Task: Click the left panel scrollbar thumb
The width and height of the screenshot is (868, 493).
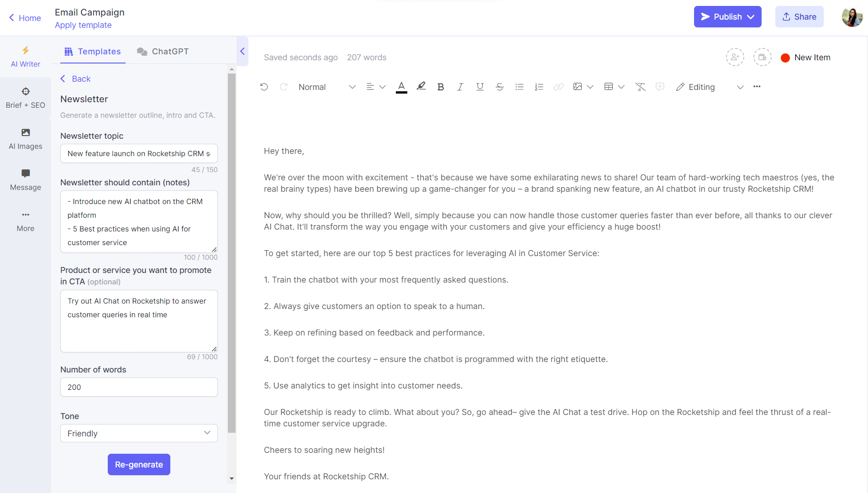Action: 231,253
